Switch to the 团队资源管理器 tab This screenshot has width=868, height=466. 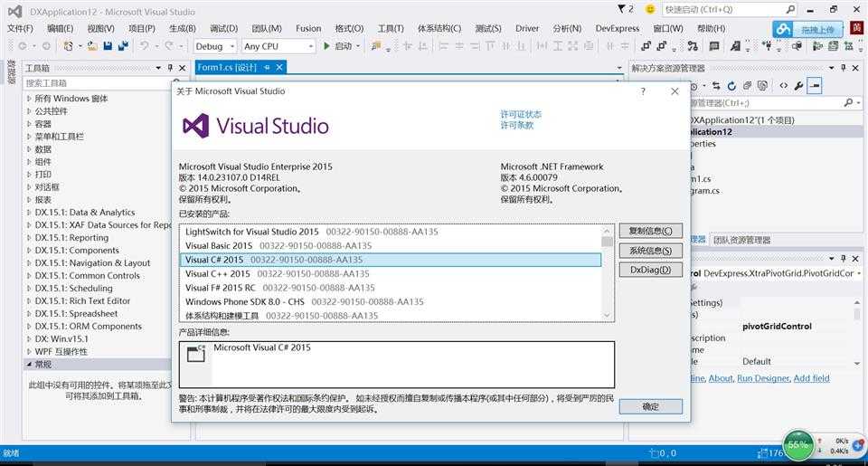point(741,240)
